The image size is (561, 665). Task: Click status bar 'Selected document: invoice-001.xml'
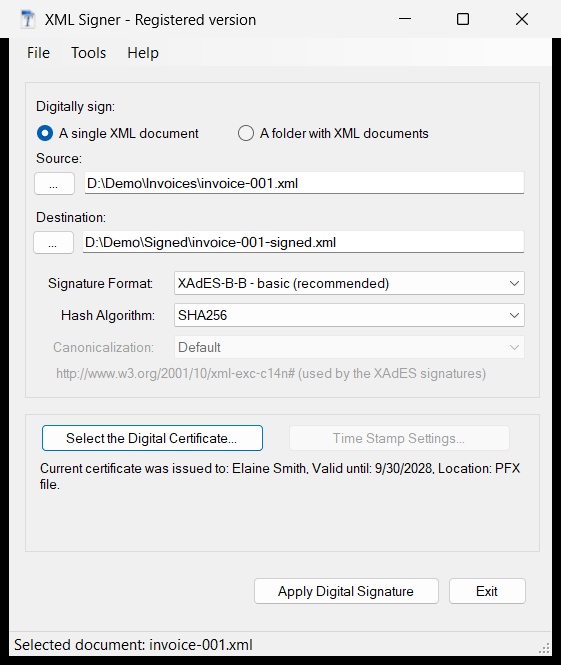tap(133, 645)
